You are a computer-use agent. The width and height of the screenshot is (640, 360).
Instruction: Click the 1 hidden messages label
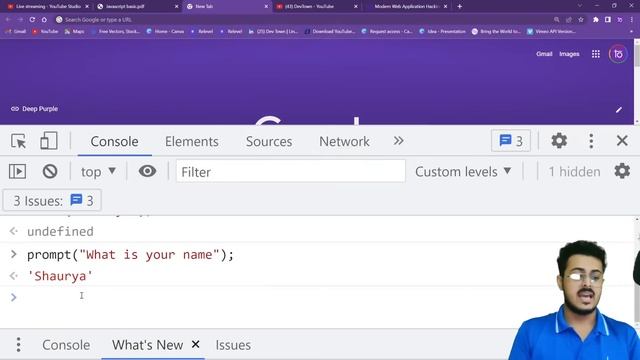click(x=574, y=172)
